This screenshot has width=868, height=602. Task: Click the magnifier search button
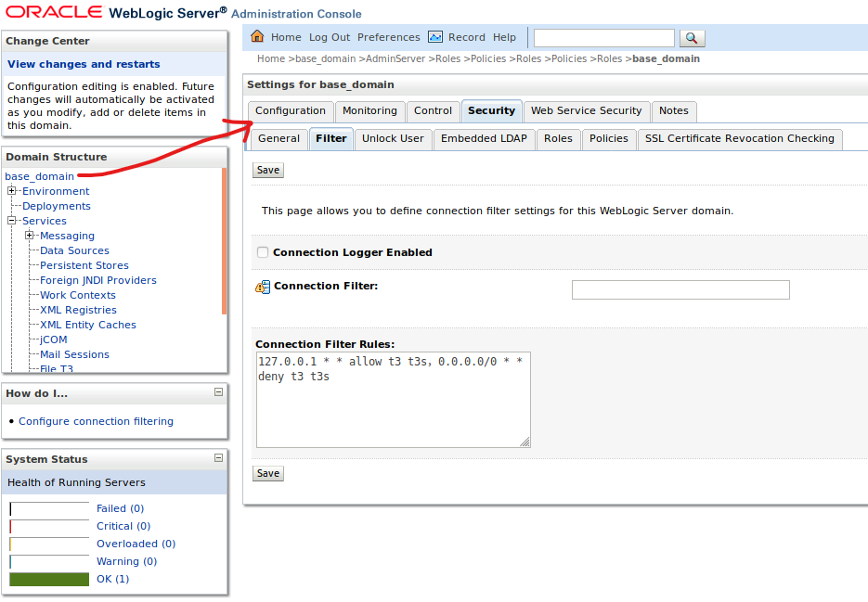pyautogui.click(x=692, y=38)
